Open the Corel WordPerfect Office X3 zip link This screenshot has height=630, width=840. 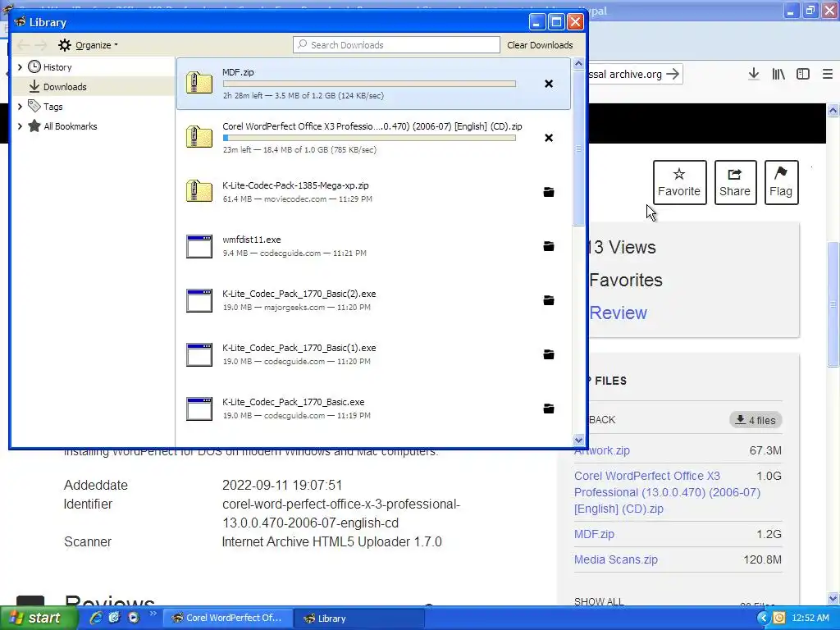tap(667, 492)
